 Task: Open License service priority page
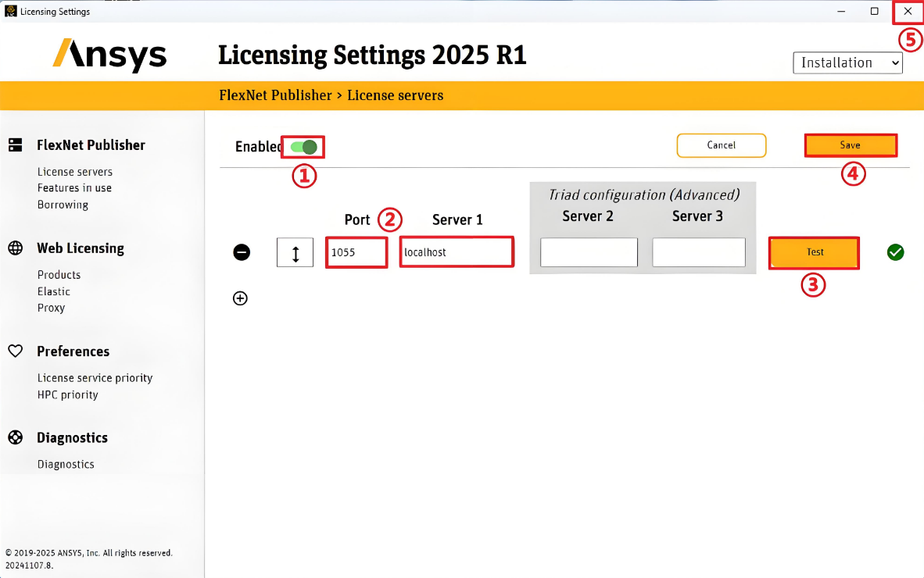(95, 378)
